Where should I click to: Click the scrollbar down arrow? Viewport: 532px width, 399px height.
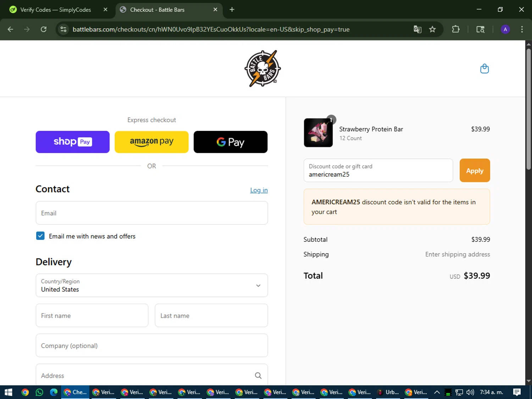[x=528, y=381]
